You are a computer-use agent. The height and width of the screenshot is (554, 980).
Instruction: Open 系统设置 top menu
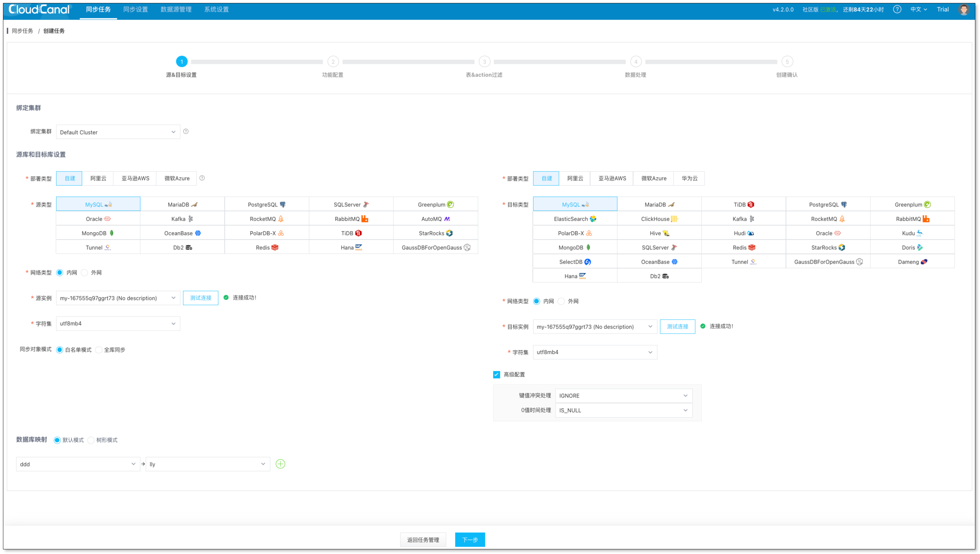pos(216,10)
